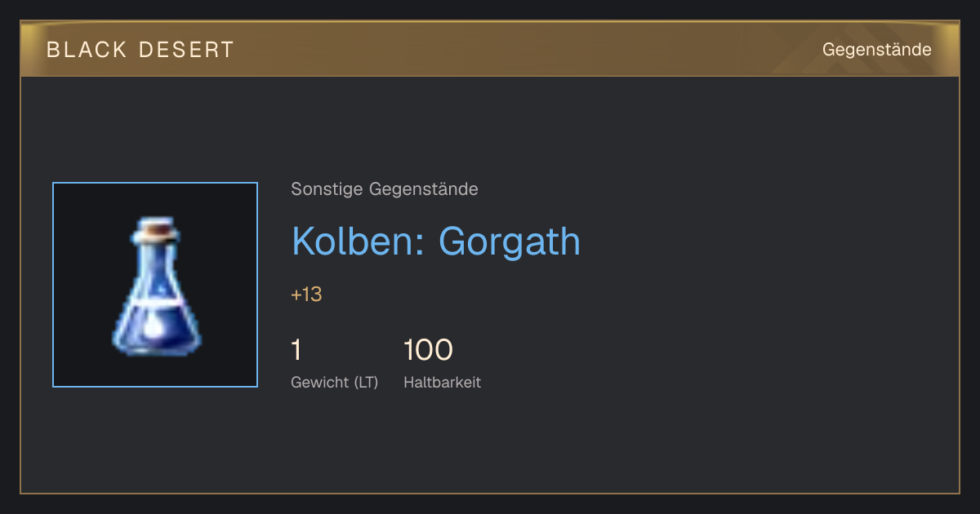Select the blue-bordered item thumbnail frame

[x=155, y=285]
